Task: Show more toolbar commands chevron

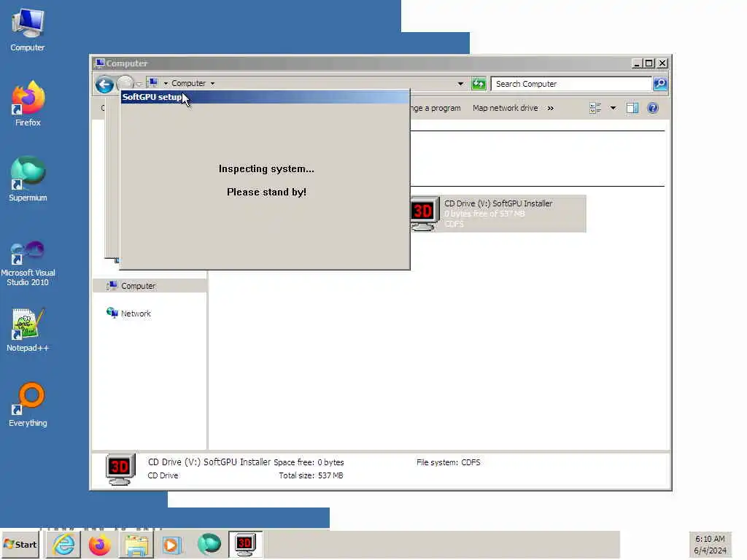Action: coord(551,108)
